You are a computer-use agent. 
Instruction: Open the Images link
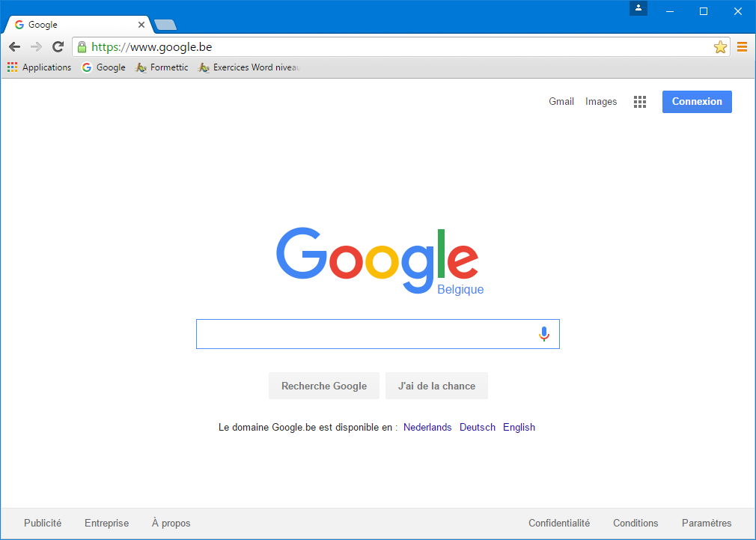601,102
